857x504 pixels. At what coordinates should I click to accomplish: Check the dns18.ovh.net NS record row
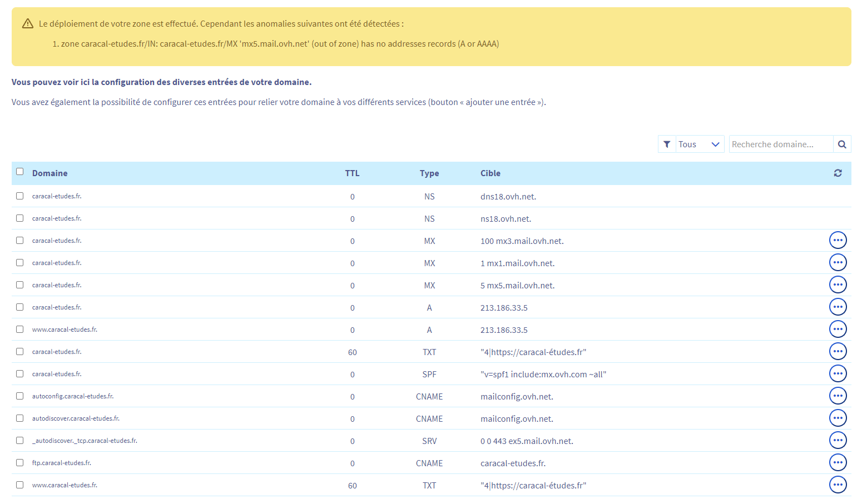tap(20, 196)
